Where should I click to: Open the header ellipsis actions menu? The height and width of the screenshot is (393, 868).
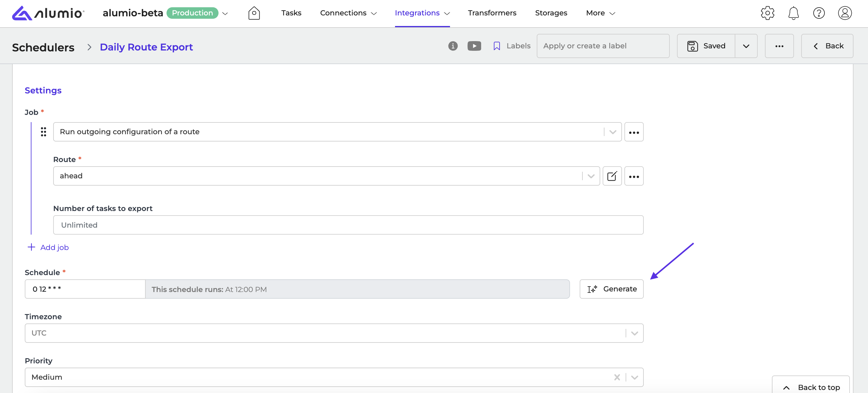click(779, 46)
